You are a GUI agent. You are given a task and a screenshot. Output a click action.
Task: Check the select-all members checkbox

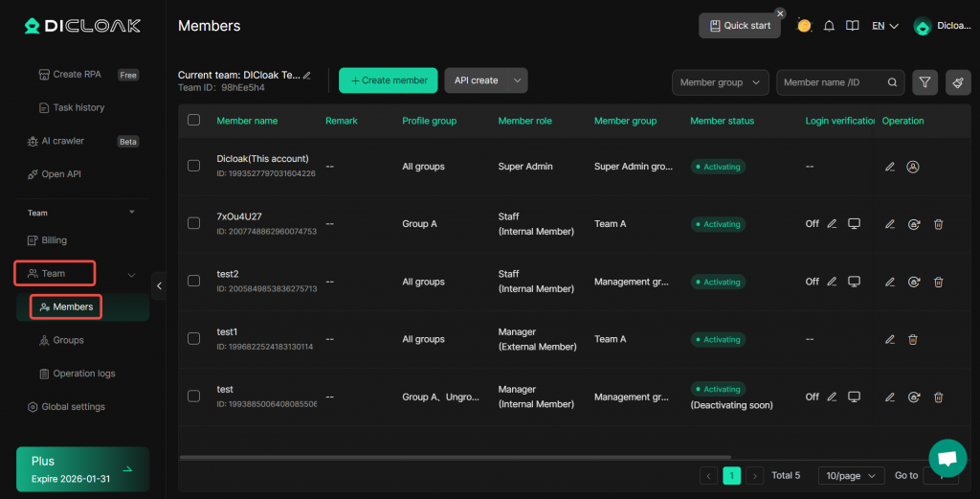(x=194, y=121)
